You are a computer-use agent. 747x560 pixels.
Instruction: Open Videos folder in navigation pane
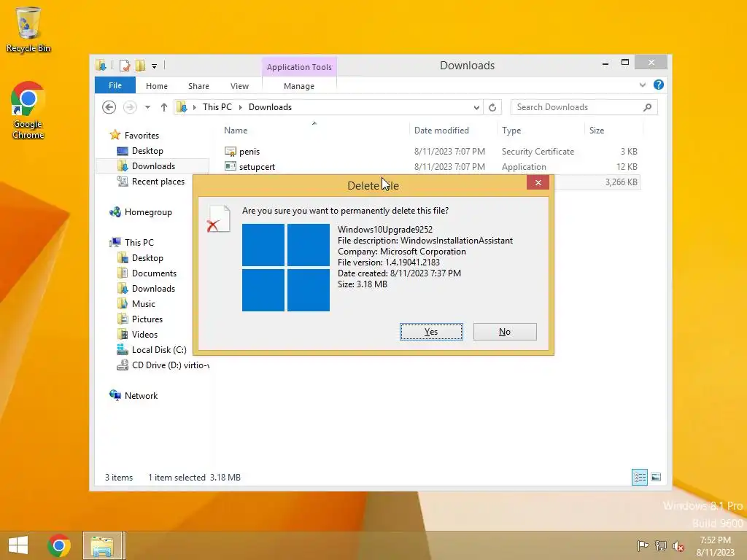(144, 334)
